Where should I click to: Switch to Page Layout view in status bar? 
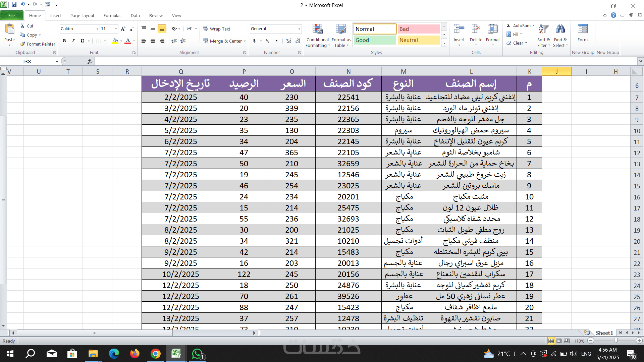pyautogui.click(x=559, y=341)
